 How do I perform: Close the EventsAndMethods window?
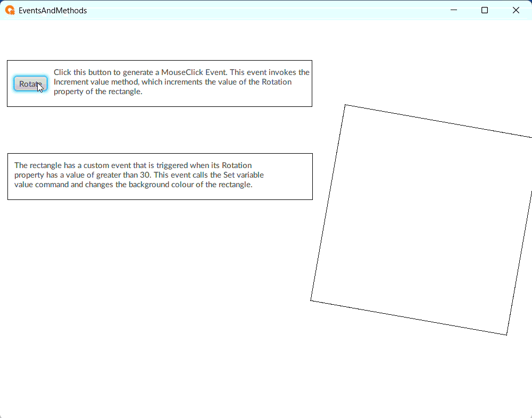tap(516, 10)
